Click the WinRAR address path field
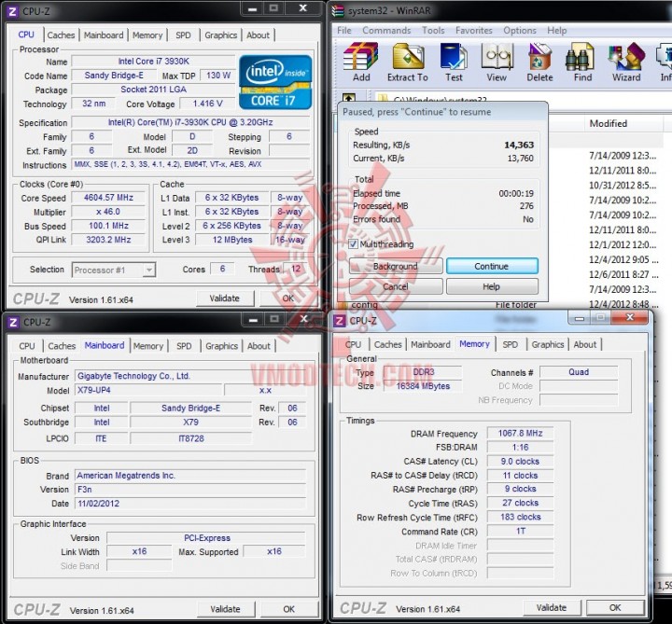 pyautogui.click(x=523, y=99)
